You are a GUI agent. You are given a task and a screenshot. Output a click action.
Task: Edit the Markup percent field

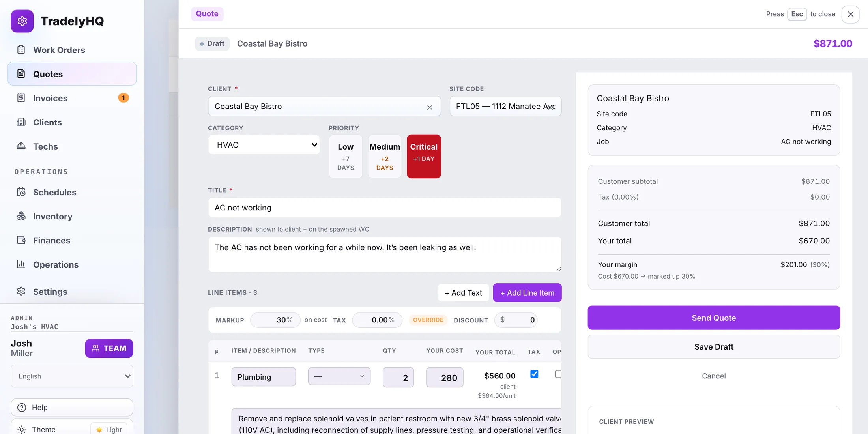(x=275, y=320)
